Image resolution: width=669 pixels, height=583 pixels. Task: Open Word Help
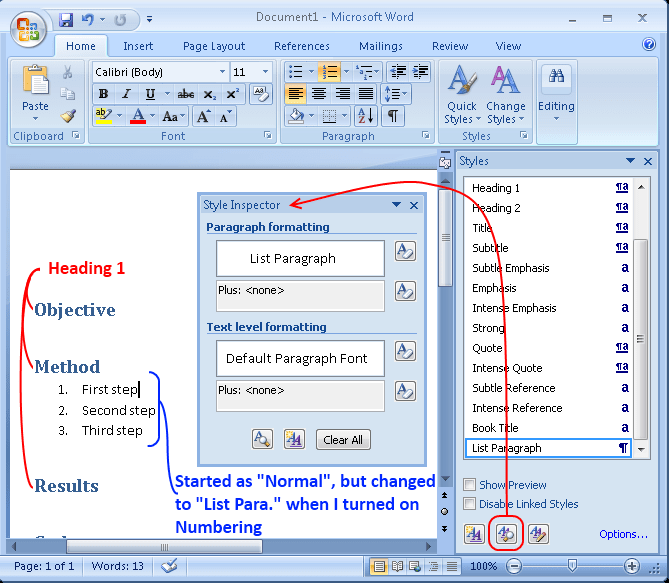[649, 44]
